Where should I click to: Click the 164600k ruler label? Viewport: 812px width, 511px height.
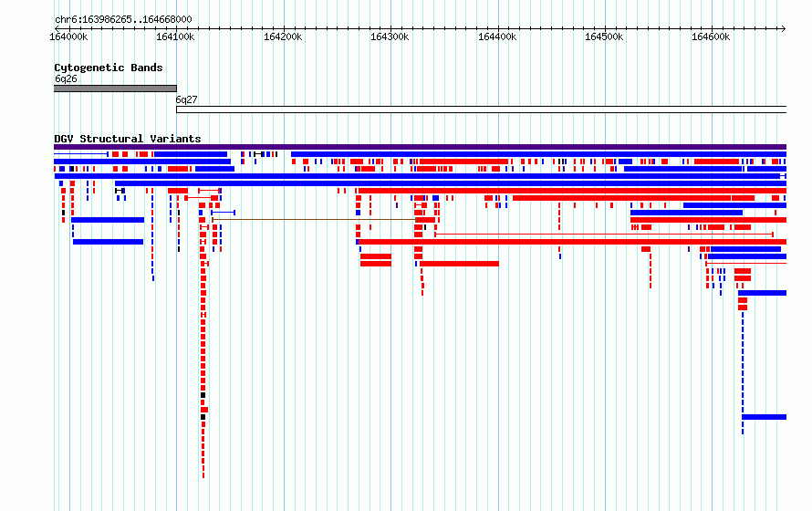pos(711,37)
